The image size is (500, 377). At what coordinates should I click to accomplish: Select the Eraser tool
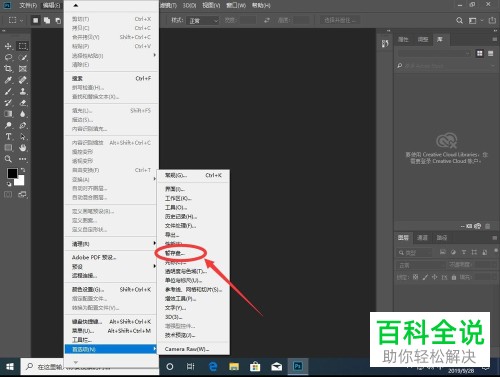23,103
